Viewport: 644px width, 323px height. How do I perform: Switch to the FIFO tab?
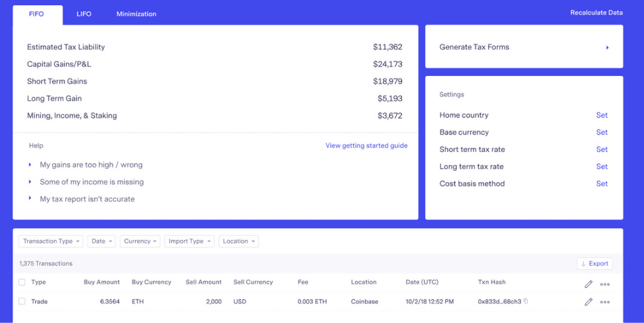point(37,14)
